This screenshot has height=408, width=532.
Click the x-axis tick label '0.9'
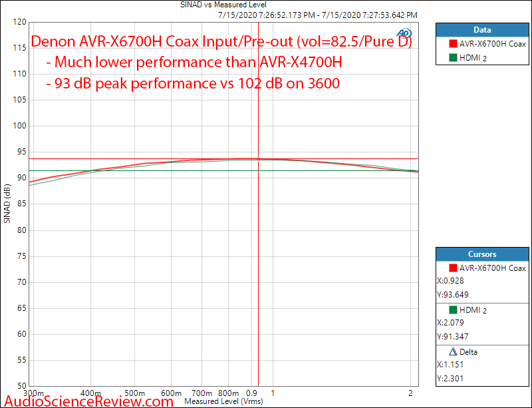(251, 393)
